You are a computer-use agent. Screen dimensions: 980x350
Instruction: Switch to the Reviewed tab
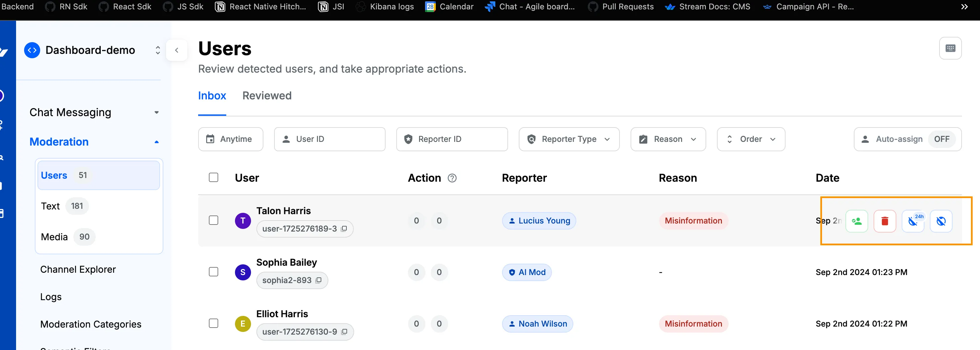pos(267,96)
